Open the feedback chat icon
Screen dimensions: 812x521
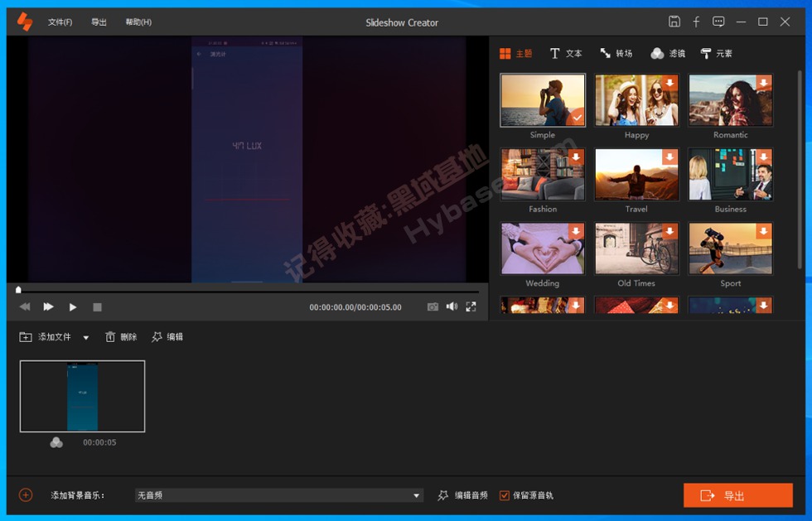pyautogui.click(x=718, y=22)
